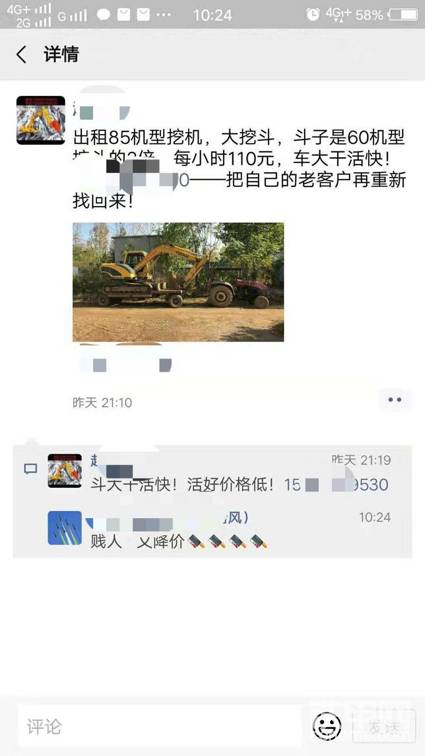Open the two-dot more options button

pyautogui.click(x=395, y=400)
